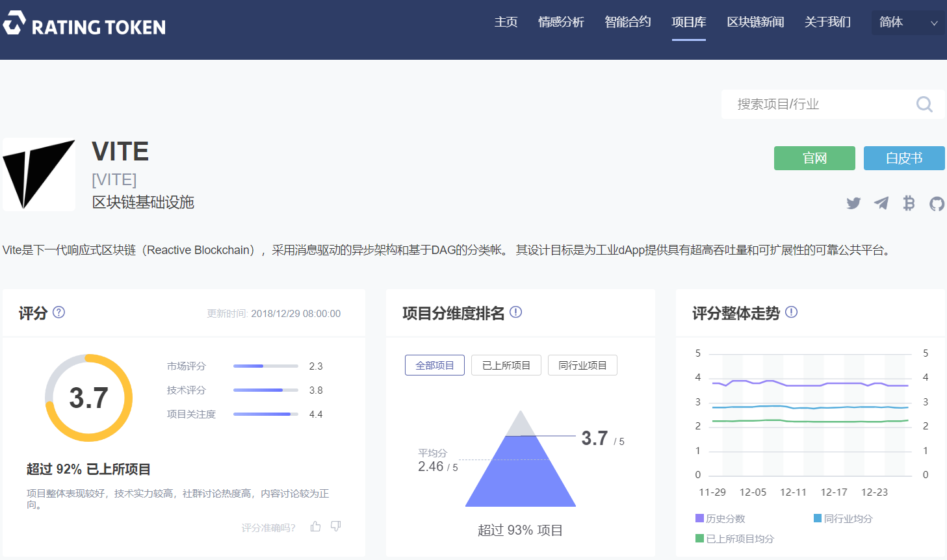Click the 官网 button
The image size is (947, 560).
point(814,158)
